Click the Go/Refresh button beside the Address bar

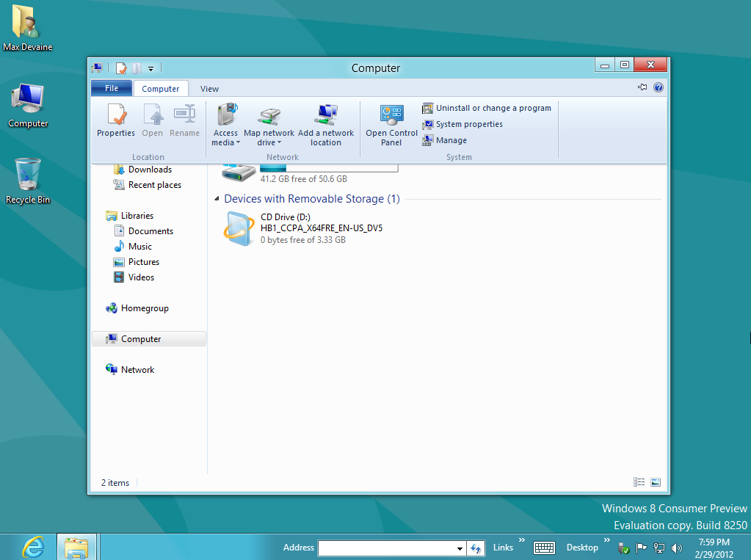point(476,548)
